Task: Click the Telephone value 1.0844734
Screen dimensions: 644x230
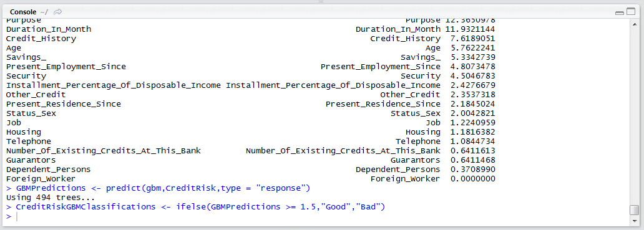Action: point(473,141)
